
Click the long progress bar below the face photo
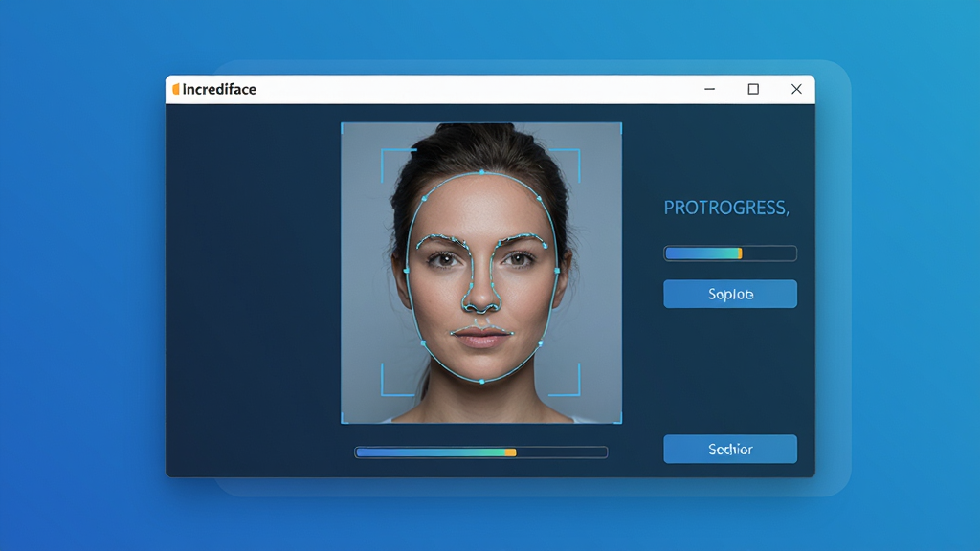[481, 452]
